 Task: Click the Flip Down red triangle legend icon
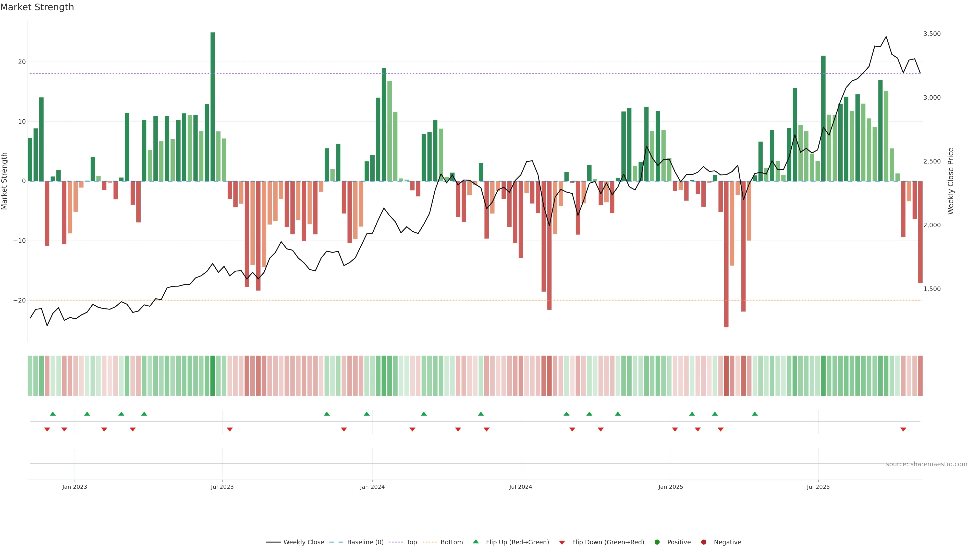pos(562,543)
